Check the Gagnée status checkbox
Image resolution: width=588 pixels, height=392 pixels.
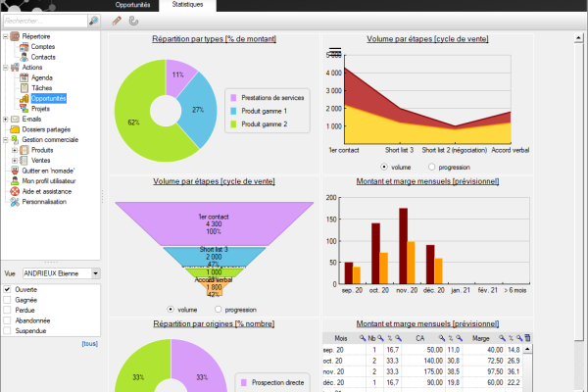click(x=9, y=299)
